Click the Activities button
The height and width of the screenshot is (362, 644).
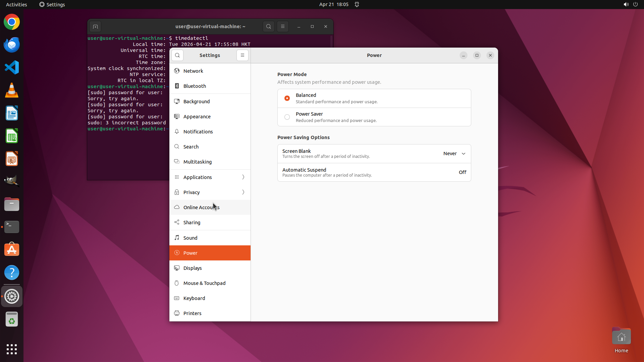(x=16, y=4)
